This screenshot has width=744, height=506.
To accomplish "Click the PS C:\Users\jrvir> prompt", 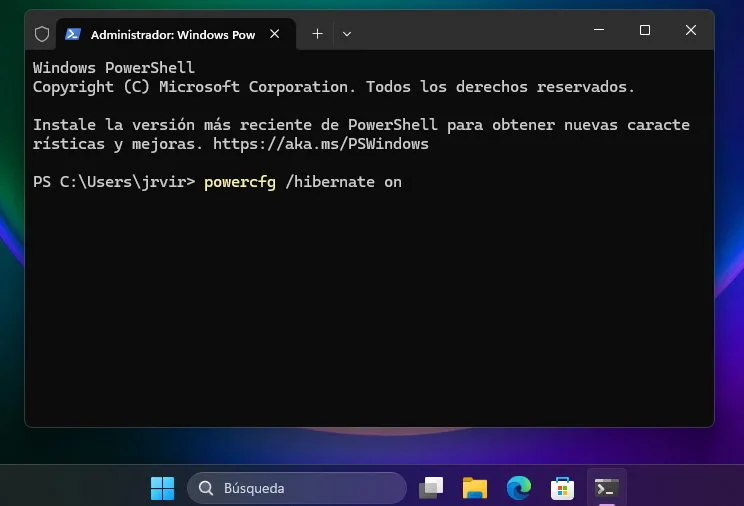I will 114,182.
